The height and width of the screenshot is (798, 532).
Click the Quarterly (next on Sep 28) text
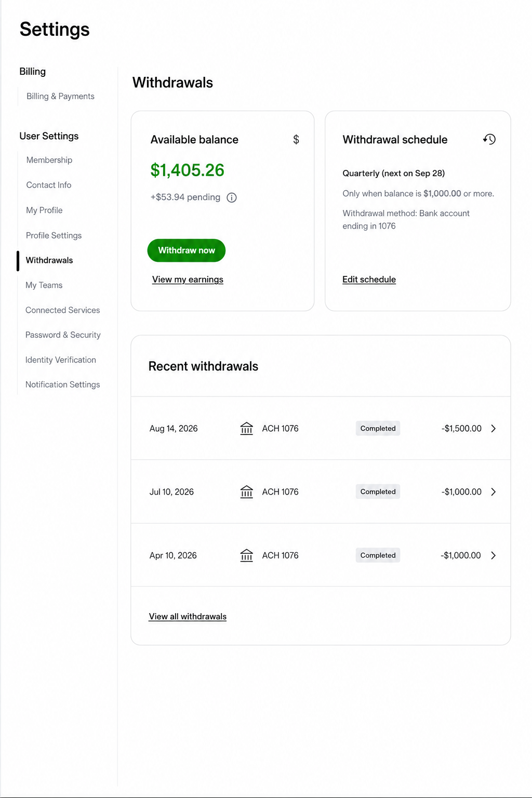[x=394, y=174]
